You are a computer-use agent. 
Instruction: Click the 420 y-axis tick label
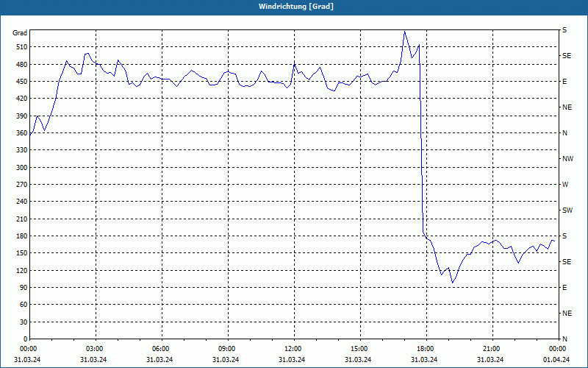(x=21, y=99)
